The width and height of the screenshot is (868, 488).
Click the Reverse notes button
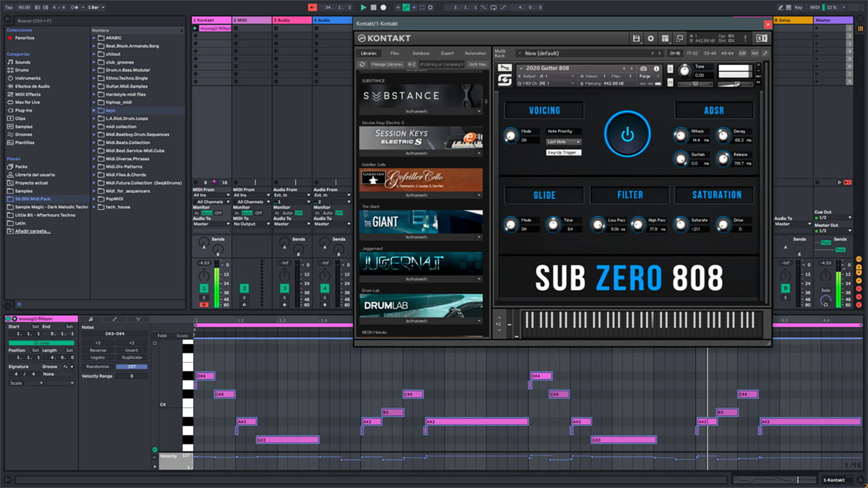98,351
